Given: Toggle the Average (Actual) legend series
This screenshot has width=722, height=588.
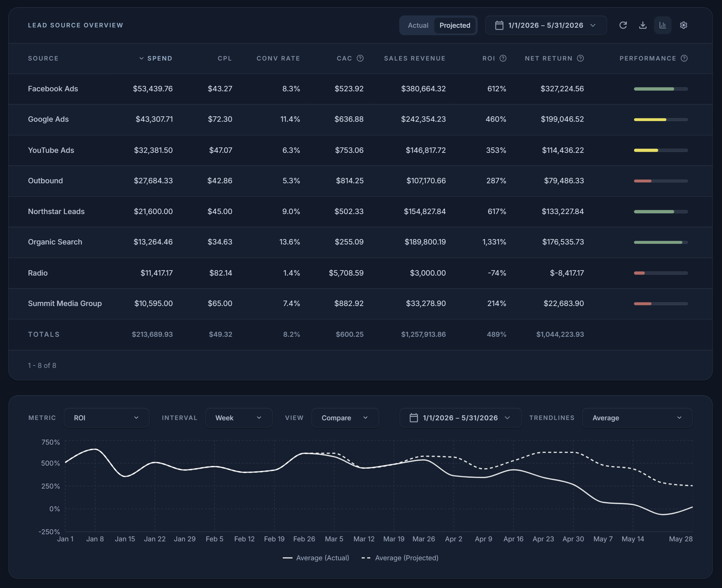Looking at the screenshot, I should tap(316, 558).
